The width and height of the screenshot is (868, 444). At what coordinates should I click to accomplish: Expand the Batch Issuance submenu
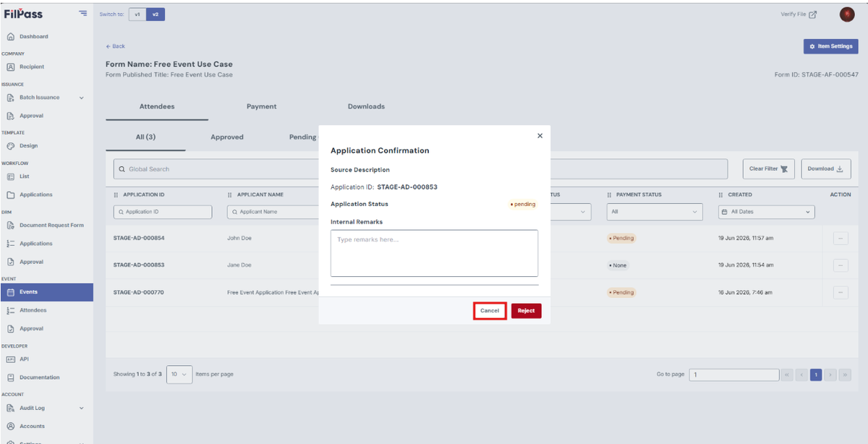[x=81, y=98]
